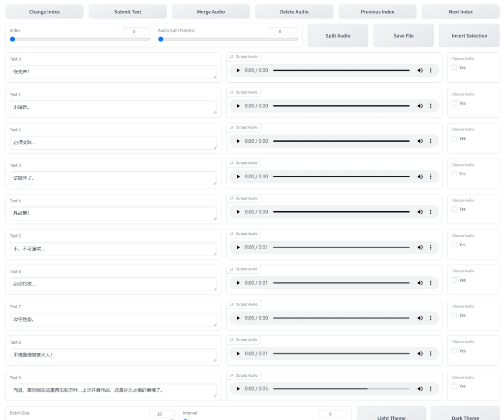The width and height of the screenshot is (504, 420).
Task: Mute the Text 5 audio player
Action: click(420, 247)
